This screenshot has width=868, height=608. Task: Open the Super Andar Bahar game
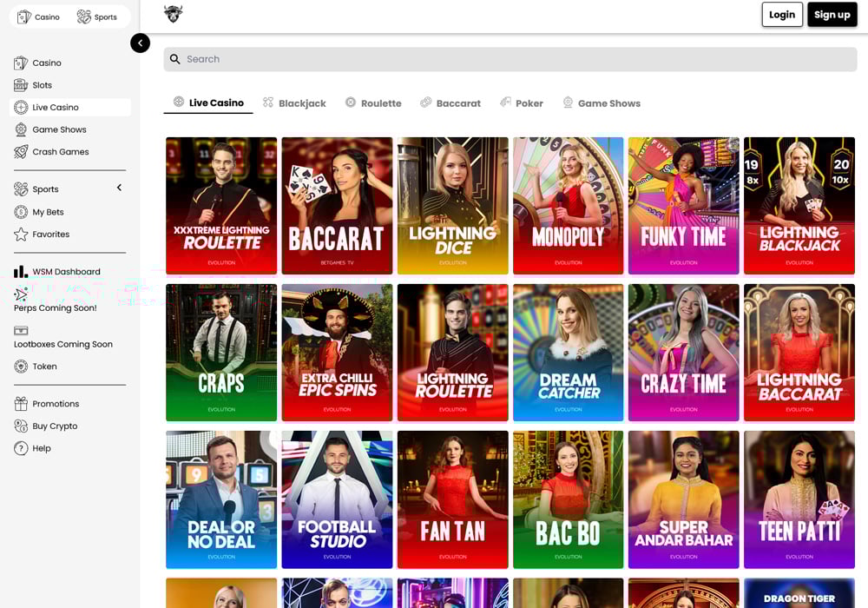pyautogui.click(x=684, y=499)
